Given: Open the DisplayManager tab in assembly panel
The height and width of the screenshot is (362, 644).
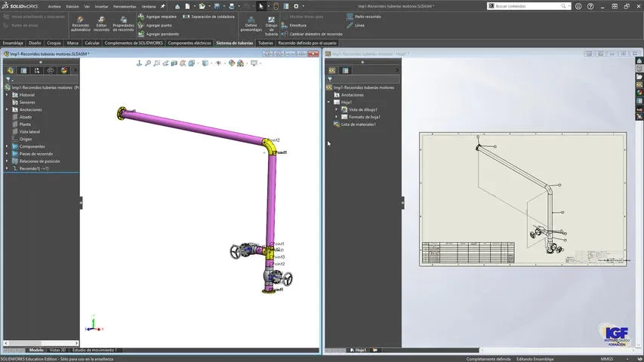Looking at the screenshot, I should [63, 71].
